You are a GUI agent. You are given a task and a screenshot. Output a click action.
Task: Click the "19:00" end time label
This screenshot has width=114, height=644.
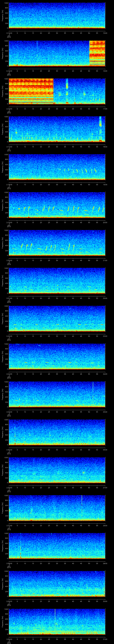(105, 184)
